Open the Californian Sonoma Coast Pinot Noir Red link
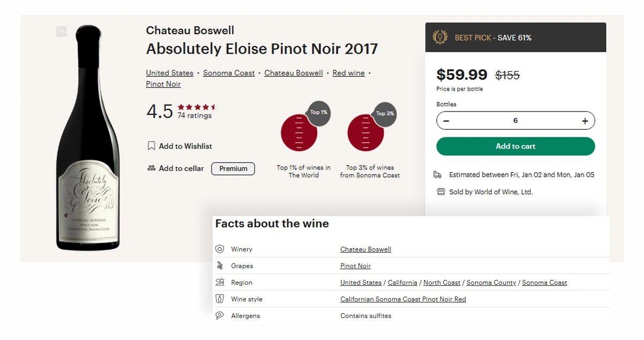Screen dimensions: 644x340 pos(403,299)
